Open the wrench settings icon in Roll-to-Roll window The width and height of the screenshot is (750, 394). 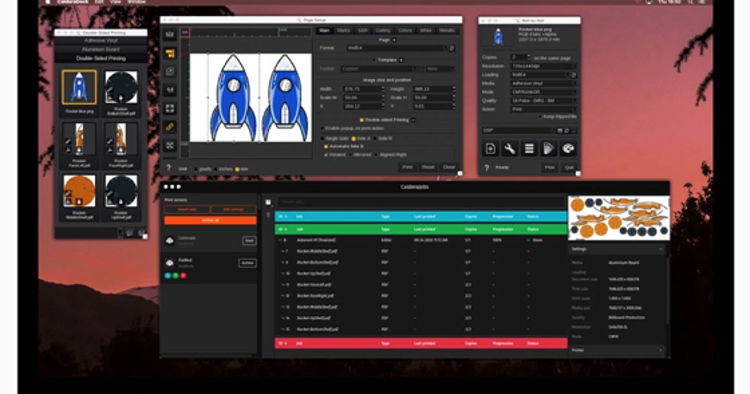tap(510, 149)
